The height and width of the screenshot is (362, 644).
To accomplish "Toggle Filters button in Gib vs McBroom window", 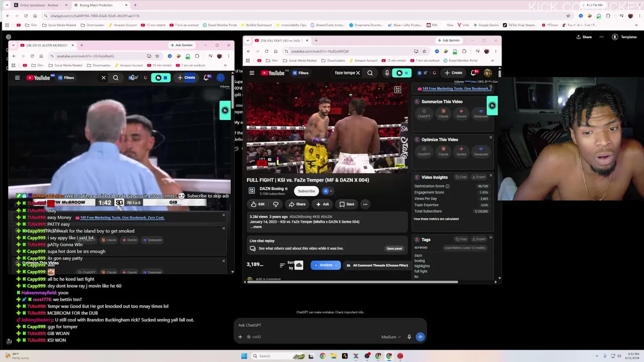I will click(66, 78).
